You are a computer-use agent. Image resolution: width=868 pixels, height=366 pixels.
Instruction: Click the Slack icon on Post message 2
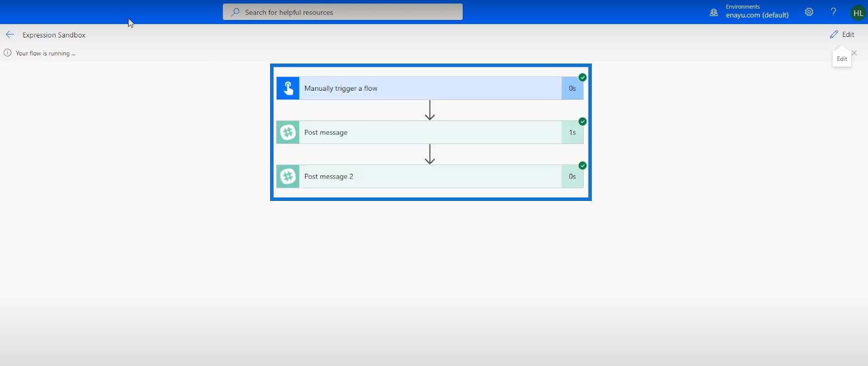[x=288, y=176]
